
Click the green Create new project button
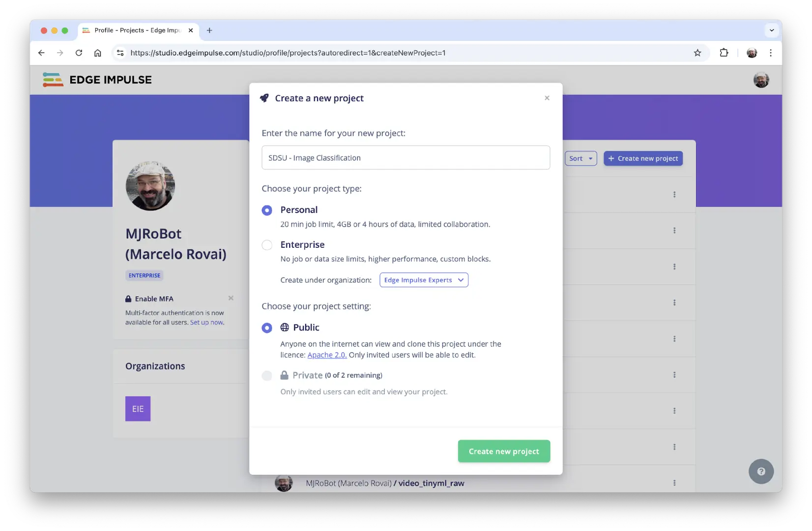(503, 451)
